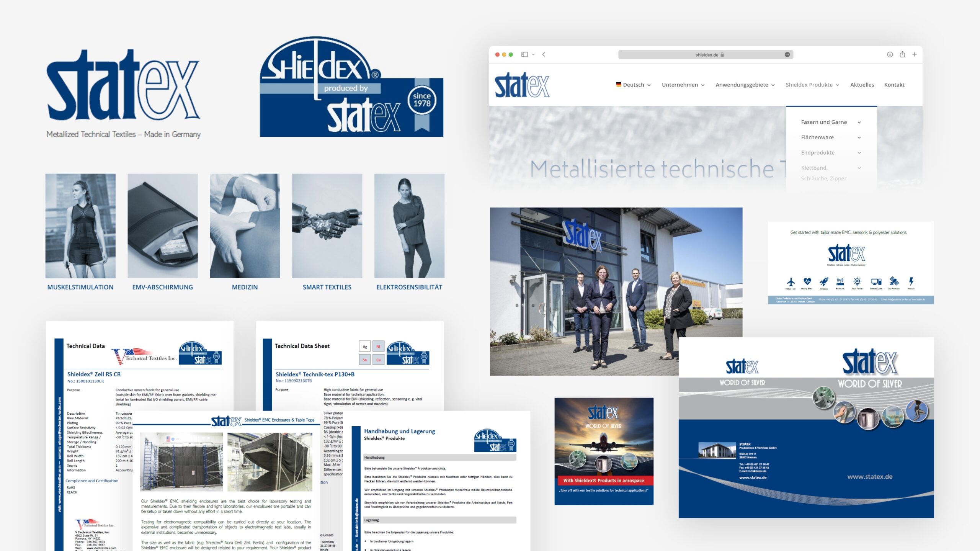Click the page options ellipsis in address bar
The width and height of the screenshot is (980, 551).
pos(787,54)
